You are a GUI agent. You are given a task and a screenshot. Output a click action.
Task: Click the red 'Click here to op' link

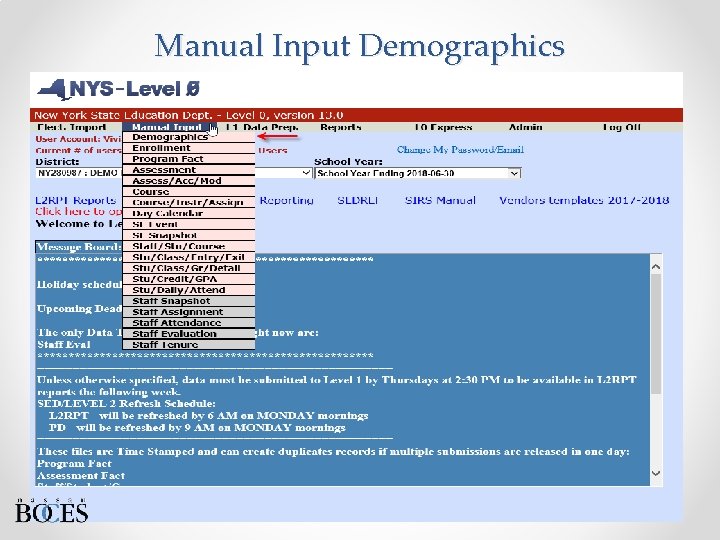[x=79, y=212]
